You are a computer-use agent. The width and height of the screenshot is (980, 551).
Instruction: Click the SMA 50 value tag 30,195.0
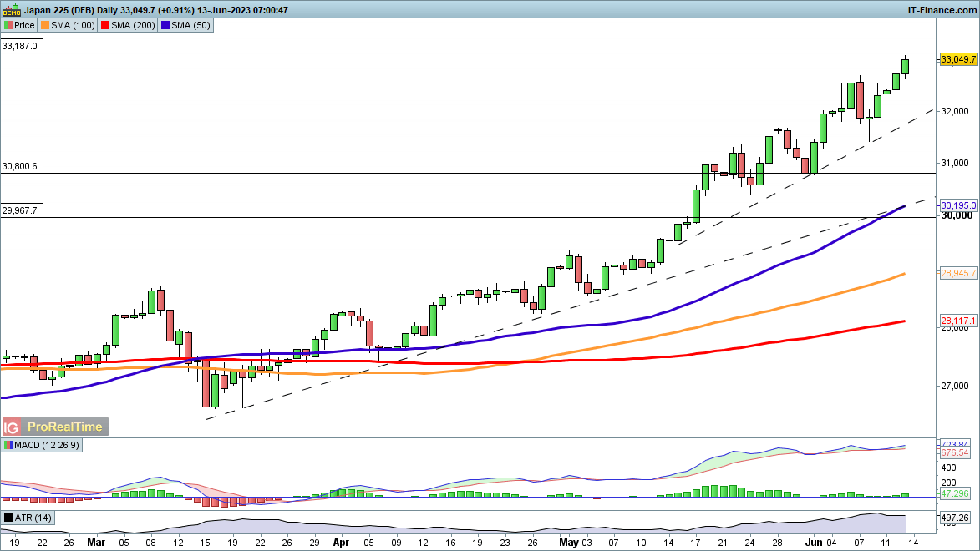pos(958,205)
